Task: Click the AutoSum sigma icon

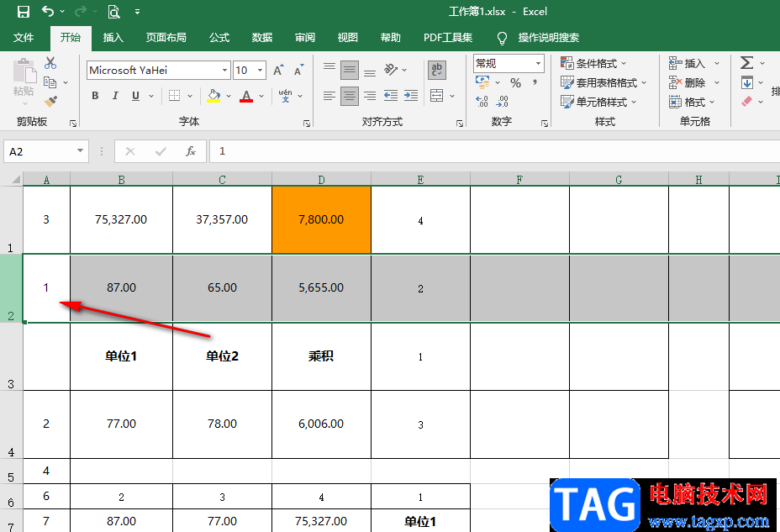Action: coord(746,63)
